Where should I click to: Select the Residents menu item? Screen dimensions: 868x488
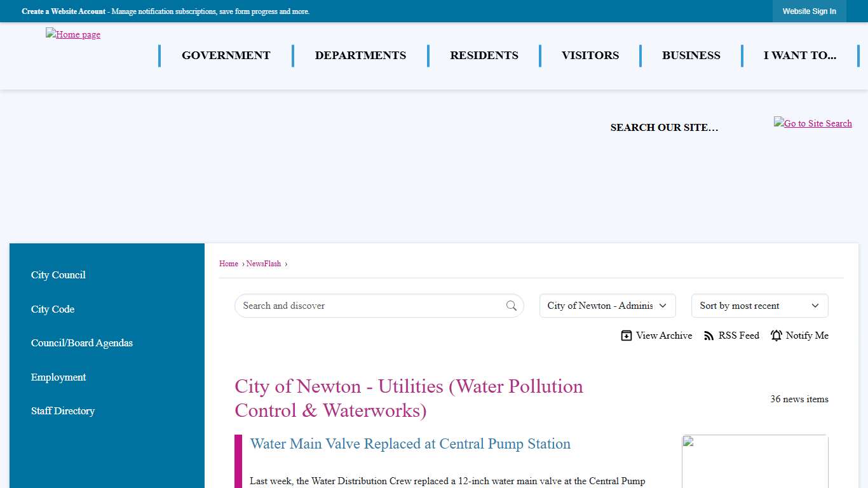[484, 55]
